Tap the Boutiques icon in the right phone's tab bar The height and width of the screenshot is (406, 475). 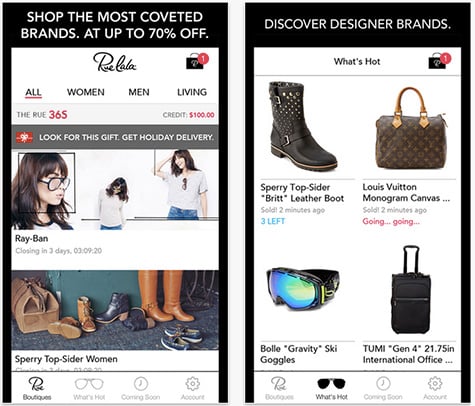279,384
